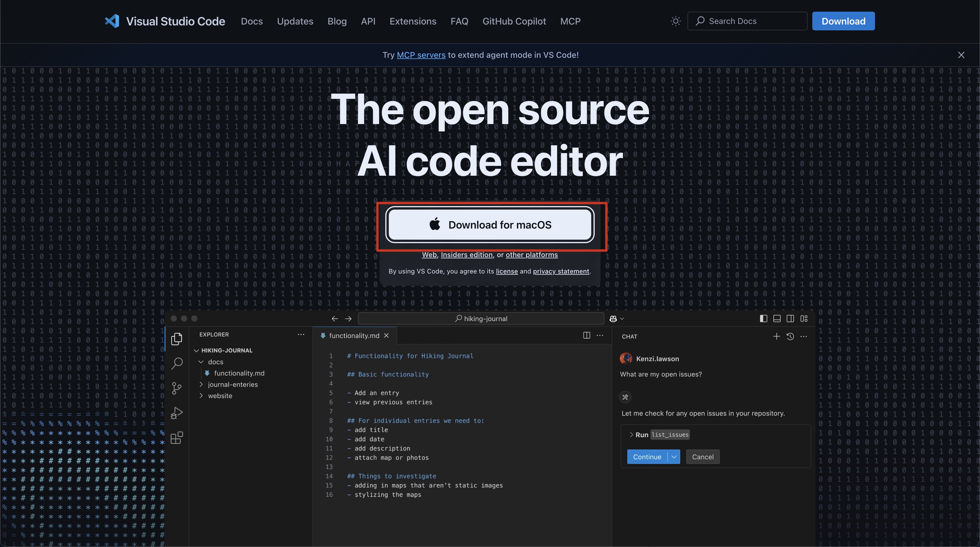Toggle bottom panel layout icon
The height and width of the screenshot is (547, 980).
pos(777,319)
